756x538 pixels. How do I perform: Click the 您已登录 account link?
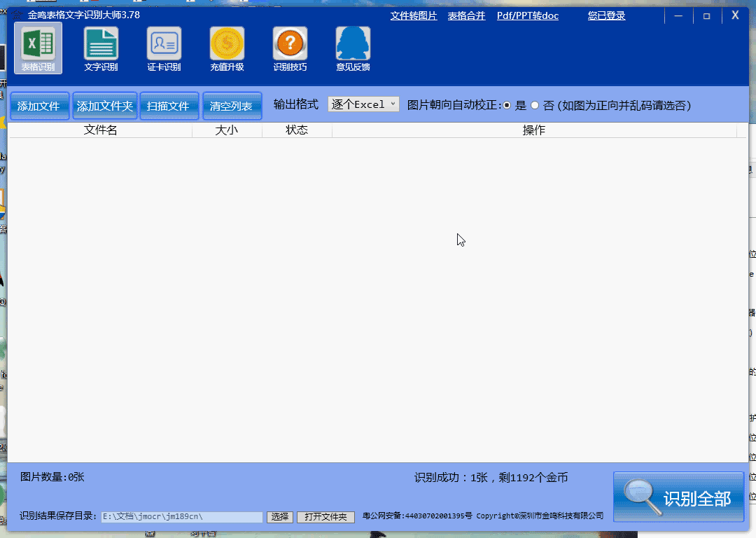(x=606, y=16)
